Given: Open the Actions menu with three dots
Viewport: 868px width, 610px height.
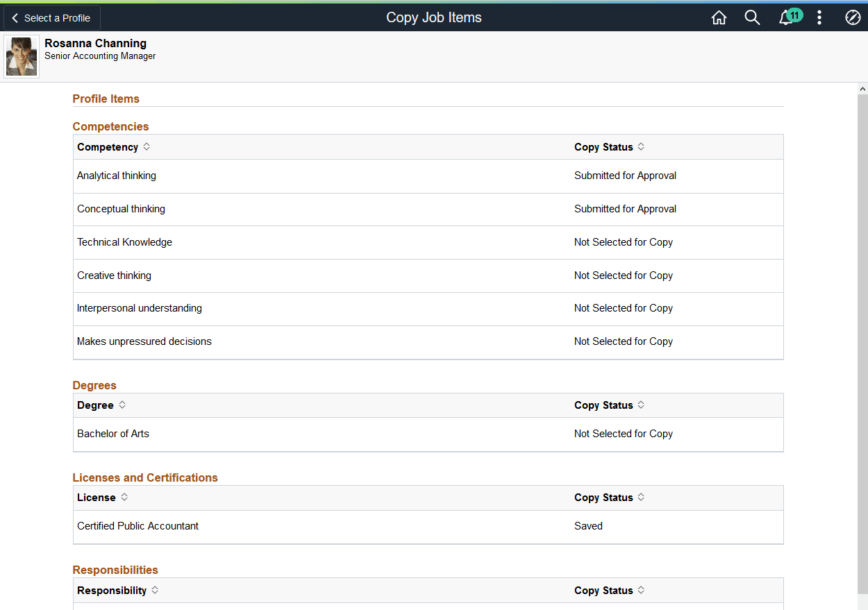Looking at the screenshot, I should click(x=819, y=17).
